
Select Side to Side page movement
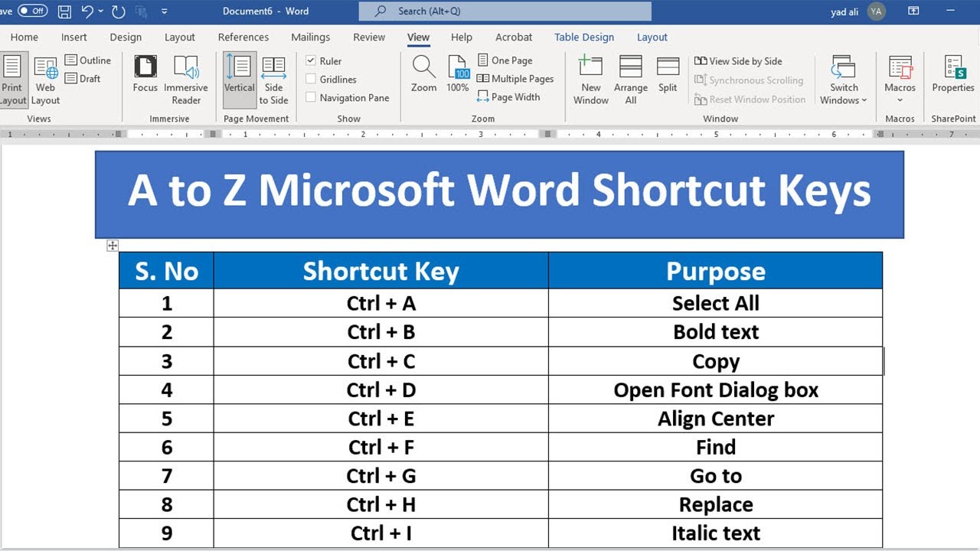(x=273, y=81)
